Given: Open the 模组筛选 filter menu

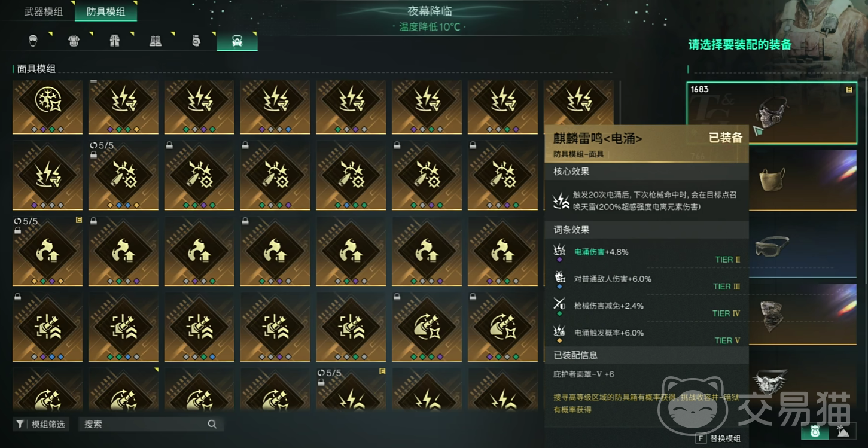Looking at the screenshot, I should click(x=41, y=424).
